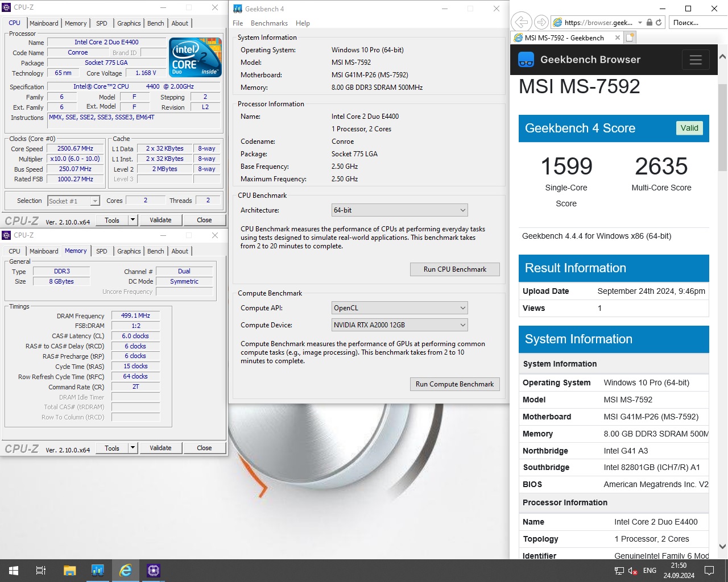Image resolution: width=728 pixels, height=582 pixels.
Task: Open the Geekbench Help menu
Action: pos(303,23)
